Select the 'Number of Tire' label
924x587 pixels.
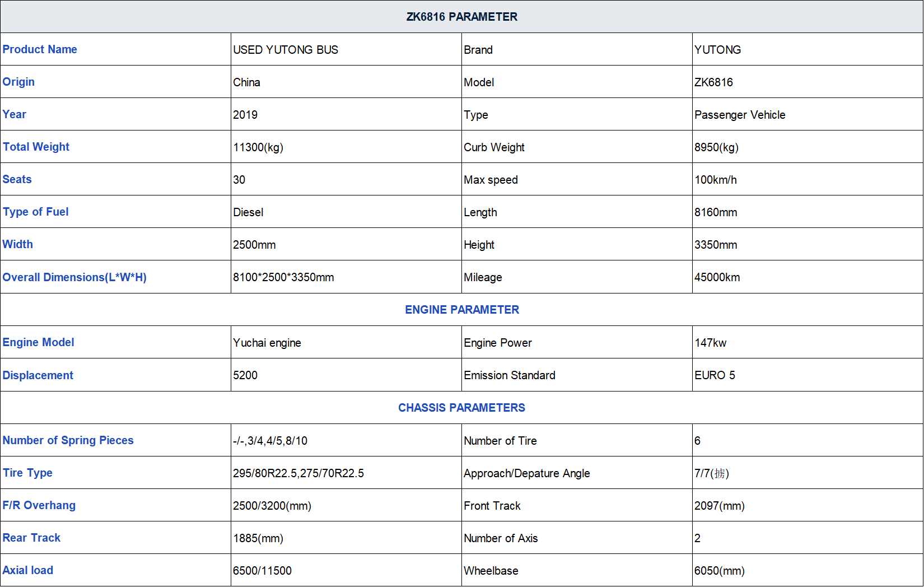click(500, 441)
